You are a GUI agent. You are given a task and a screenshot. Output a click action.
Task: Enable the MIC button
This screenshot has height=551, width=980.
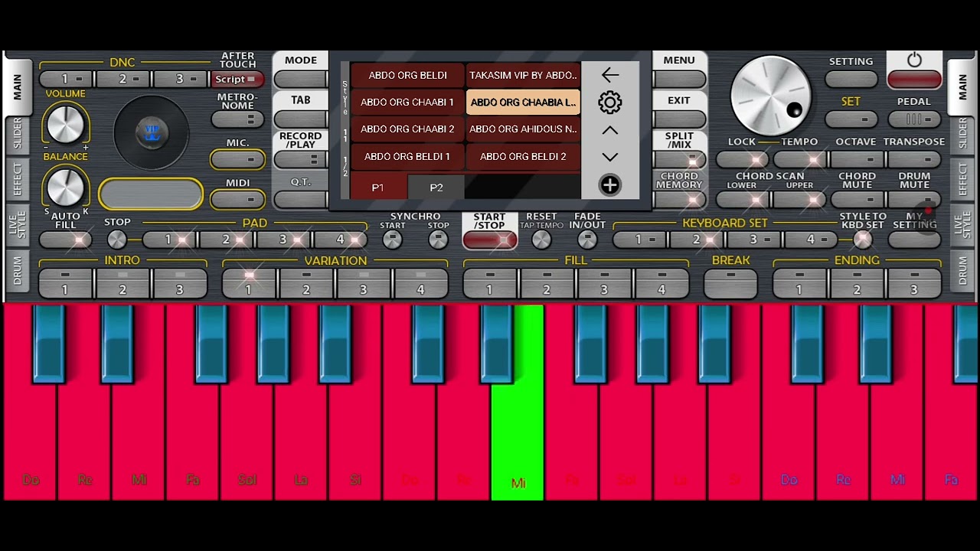237,159
